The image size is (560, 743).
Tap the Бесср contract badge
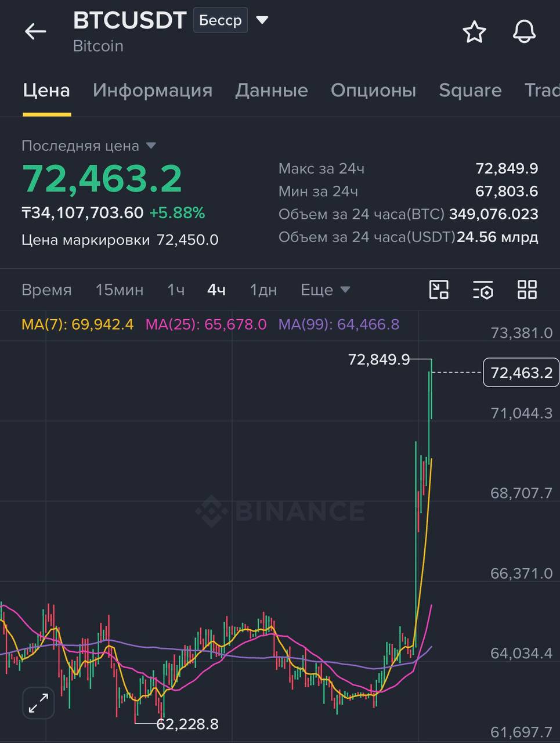point(221,20)
